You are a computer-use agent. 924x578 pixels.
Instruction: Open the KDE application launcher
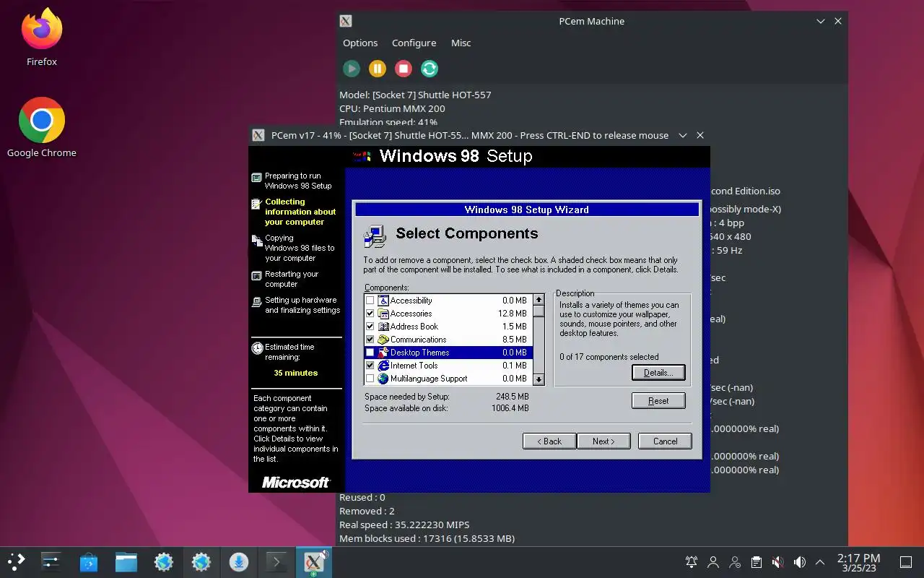point(17,562)
